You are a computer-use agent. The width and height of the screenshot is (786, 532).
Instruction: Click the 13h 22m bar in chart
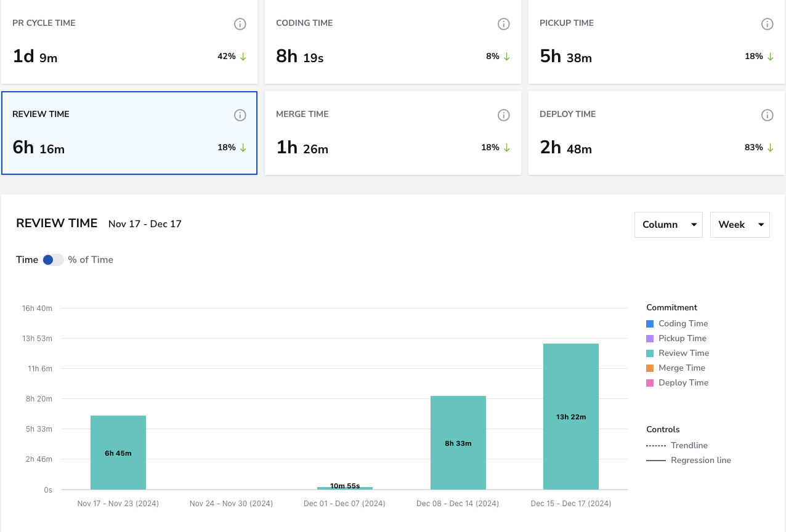pyautogui.click(x=571, y=417)
